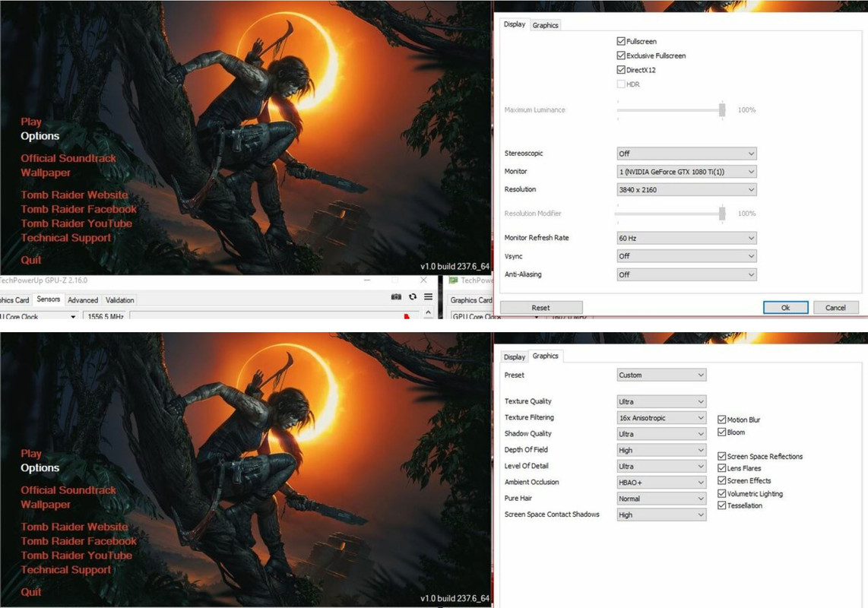Screen dimensions: 868x608
Task: Open Tomb Raider YouTube in the lower launcher
Action: [x=77, y=556]
